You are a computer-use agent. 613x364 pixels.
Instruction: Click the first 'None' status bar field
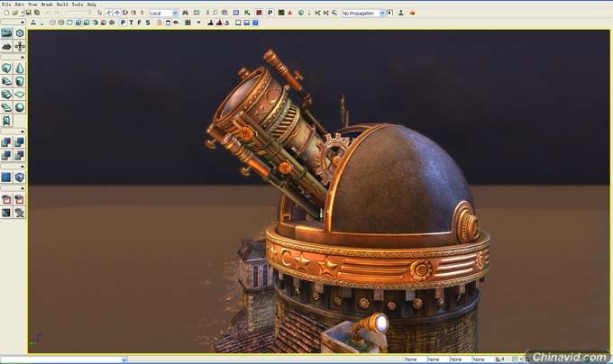tap(413, 359)
